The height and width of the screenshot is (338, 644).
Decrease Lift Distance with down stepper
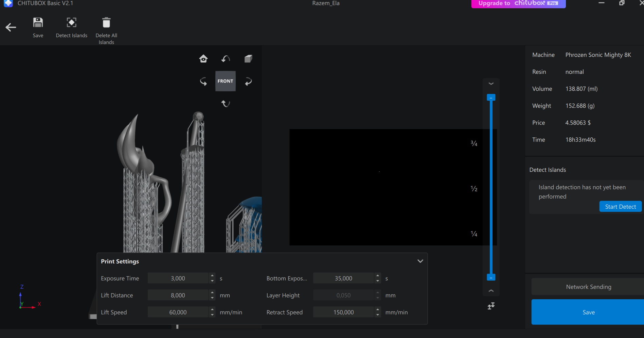[212, 298]
